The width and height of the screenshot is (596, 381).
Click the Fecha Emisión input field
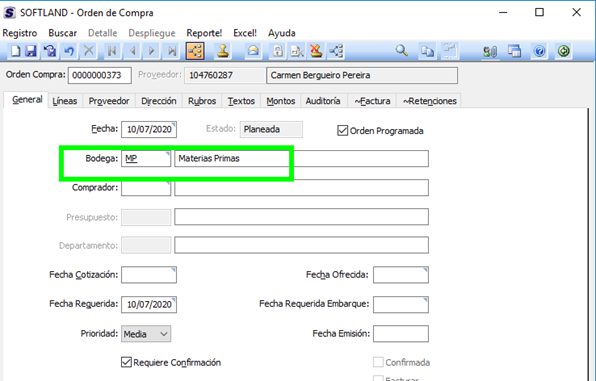click(401, 333)
